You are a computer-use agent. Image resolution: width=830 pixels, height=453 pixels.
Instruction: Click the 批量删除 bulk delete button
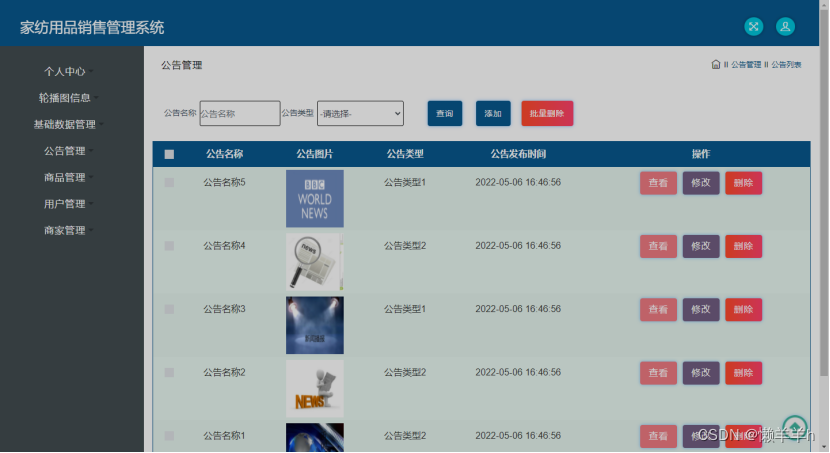[547, 113]
